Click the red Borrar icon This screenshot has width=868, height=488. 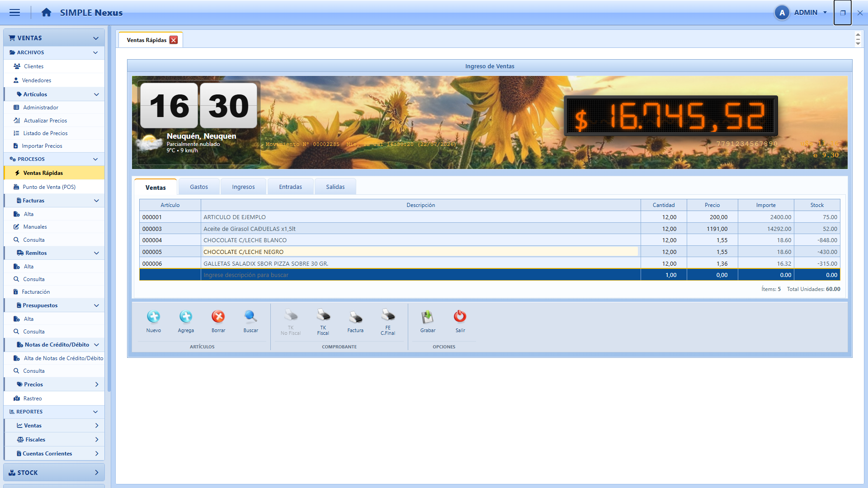pyautogui.click(x=218, y=317)
